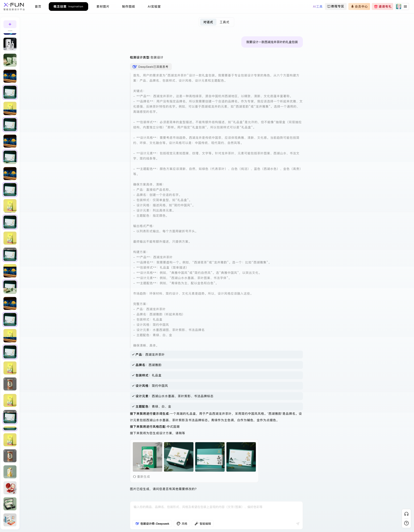The width and height of the screenshot is (414, 532).
Task: Click the send arrow icon
Action: [297, 524]
